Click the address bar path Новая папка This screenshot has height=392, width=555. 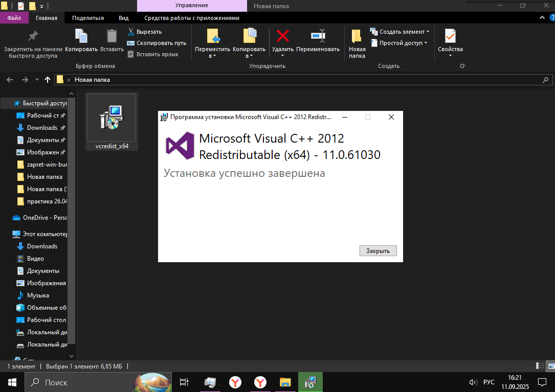click(x=92, y=80)
